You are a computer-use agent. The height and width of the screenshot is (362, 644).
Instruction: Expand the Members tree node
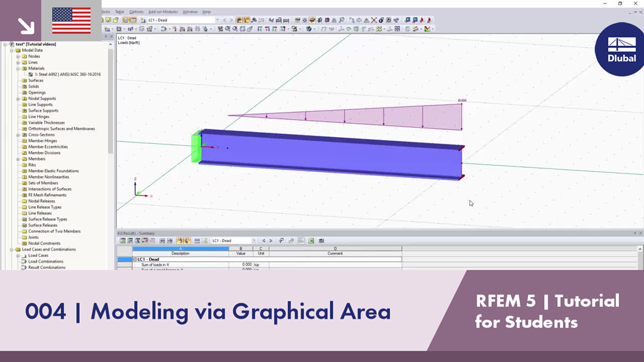coord(18,159)
